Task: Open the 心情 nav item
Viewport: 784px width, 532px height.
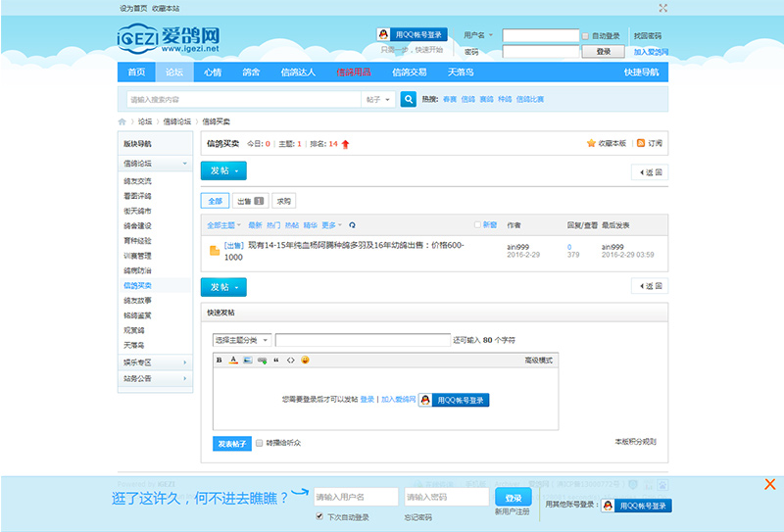Action: (213, 72)
